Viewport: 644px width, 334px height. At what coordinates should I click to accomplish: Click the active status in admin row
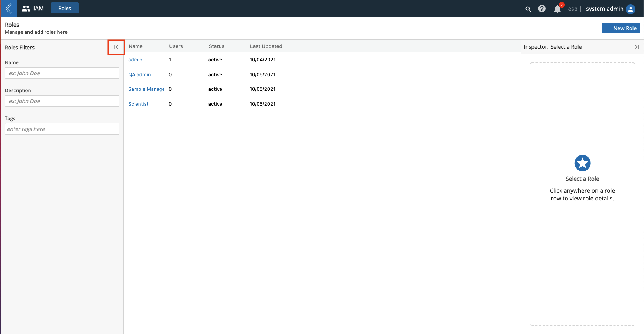coord(215,60)
